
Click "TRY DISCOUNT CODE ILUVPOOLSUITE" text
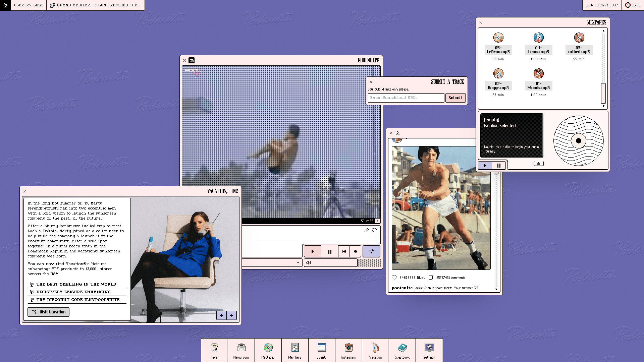tap(78, 300)
